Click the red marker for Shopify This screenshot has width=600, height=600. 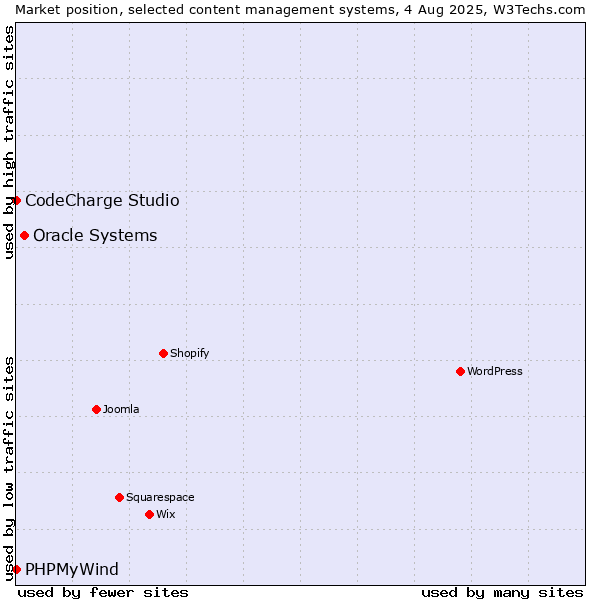163,353
